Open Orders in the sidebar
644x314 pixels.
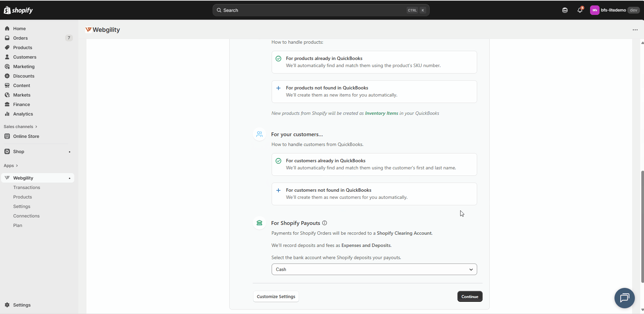[20, 38]
